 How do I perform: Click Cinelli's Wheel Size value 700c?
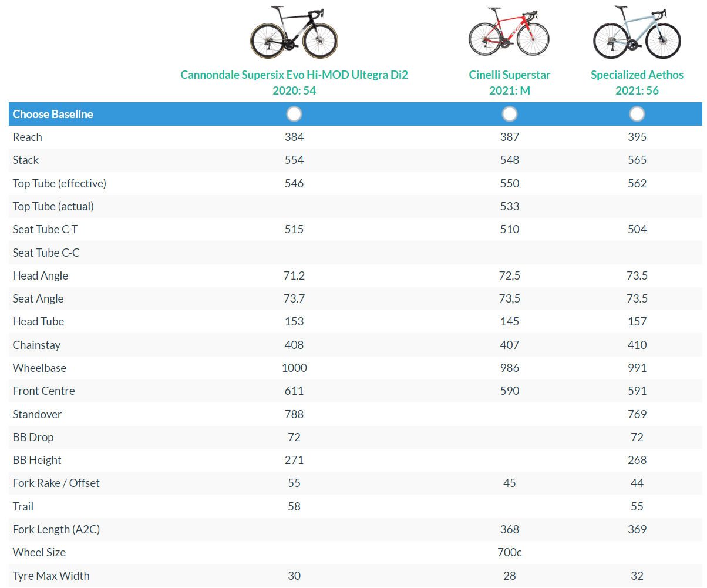click(510, 552)
